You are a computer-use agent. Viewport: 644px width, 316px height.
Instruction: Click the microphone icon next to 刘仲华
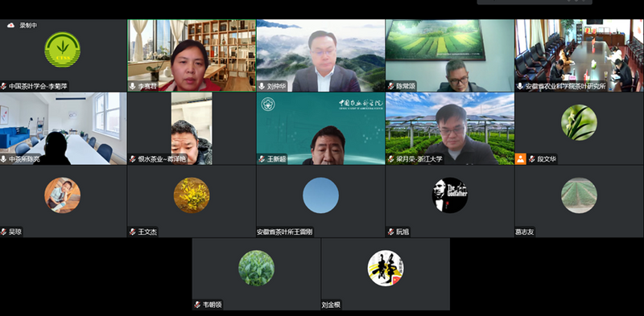tap(262, 87)
